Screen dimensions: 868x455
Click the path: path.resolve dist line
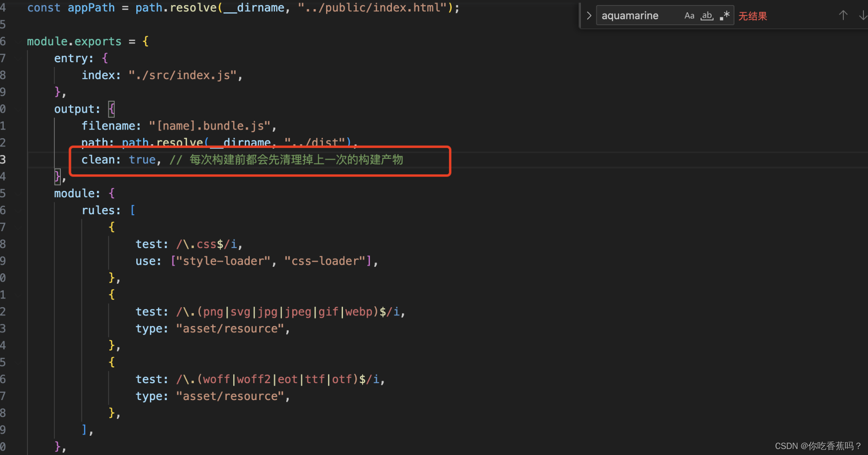(220, 143)
